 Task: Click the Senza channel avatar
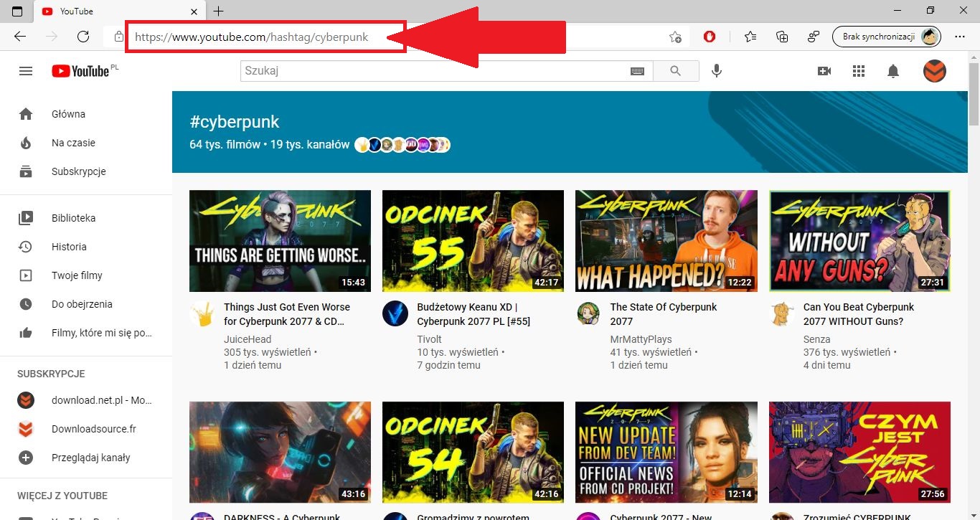(x=782, y=313)
